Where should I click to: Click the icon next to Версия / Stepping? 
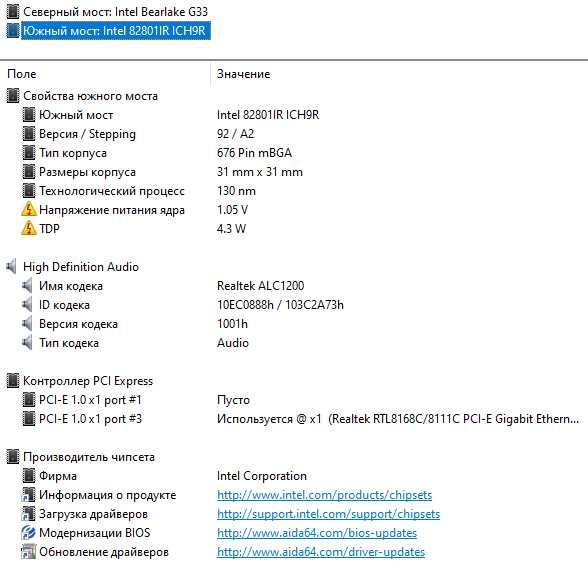(28, 134)
